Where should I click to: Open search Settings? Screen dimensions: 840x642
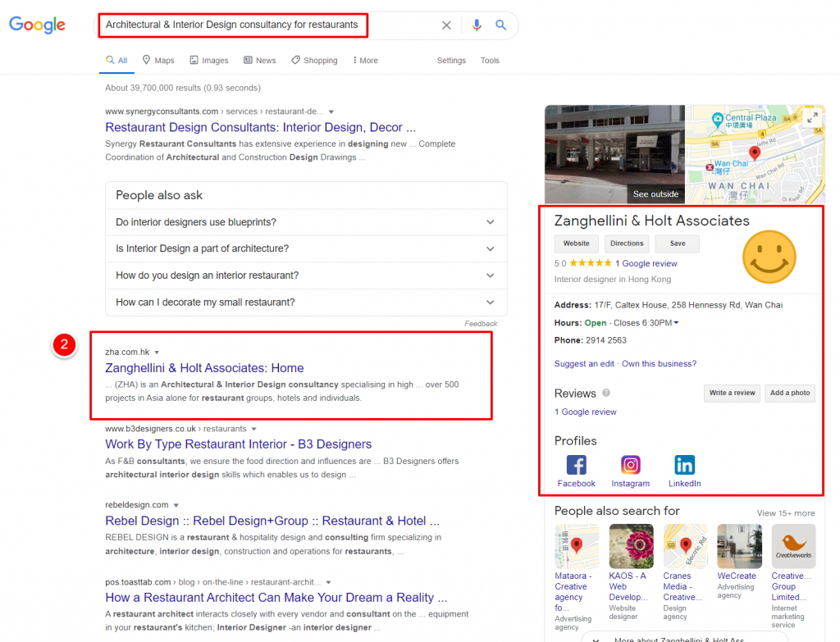click(x=451, y=61)
